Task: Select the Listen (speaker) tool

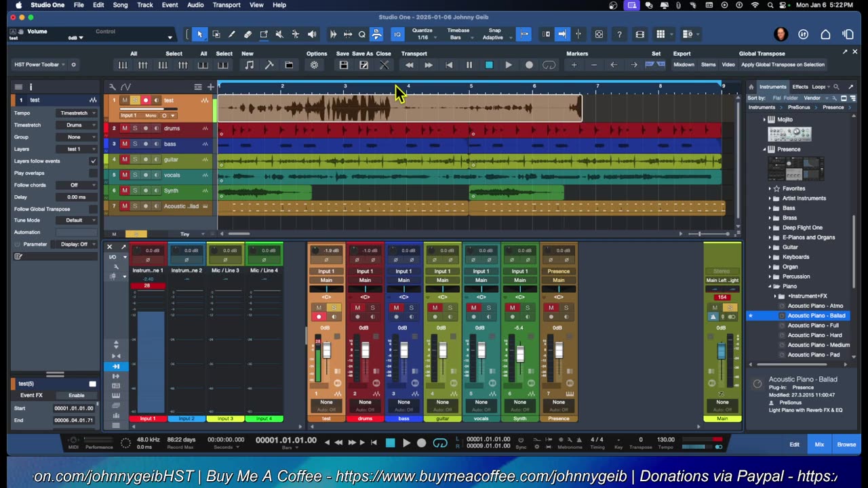Action: coord(312,34)
